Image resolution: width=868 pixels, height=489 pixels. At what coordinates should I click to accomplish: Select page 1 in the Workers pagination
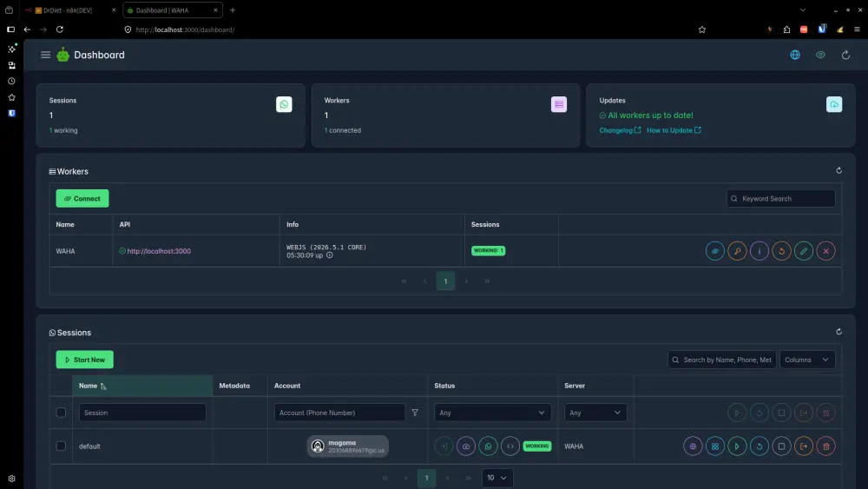(445, 281)
